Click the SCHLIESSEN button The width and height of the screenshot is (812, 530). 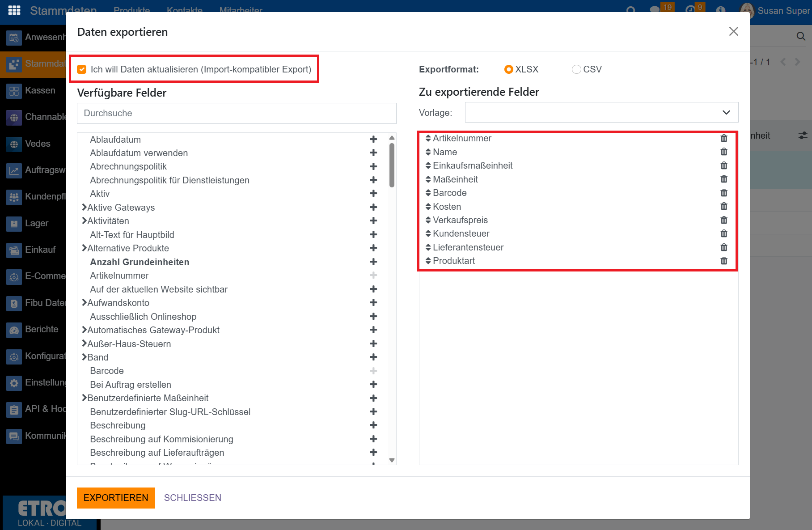(192, 498)
